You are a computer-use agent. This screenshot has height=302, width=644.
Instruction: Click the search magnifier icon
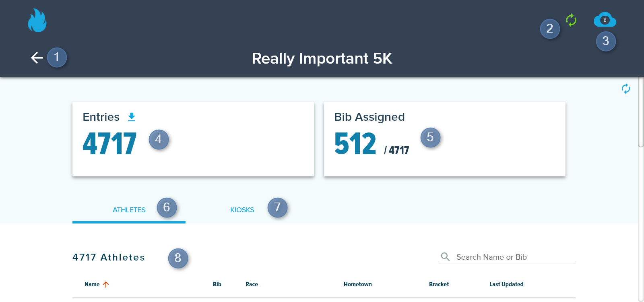click(x=445, y=257)
